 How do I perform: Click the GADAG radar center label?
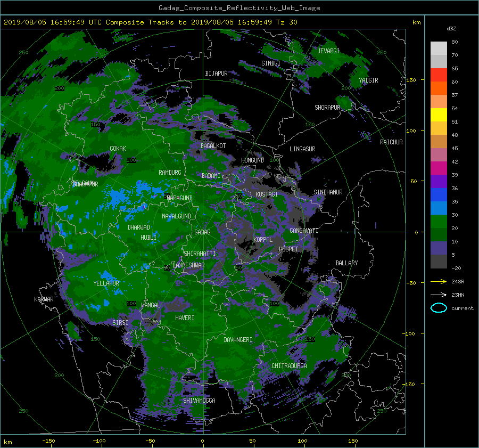[x=202, y=232]
